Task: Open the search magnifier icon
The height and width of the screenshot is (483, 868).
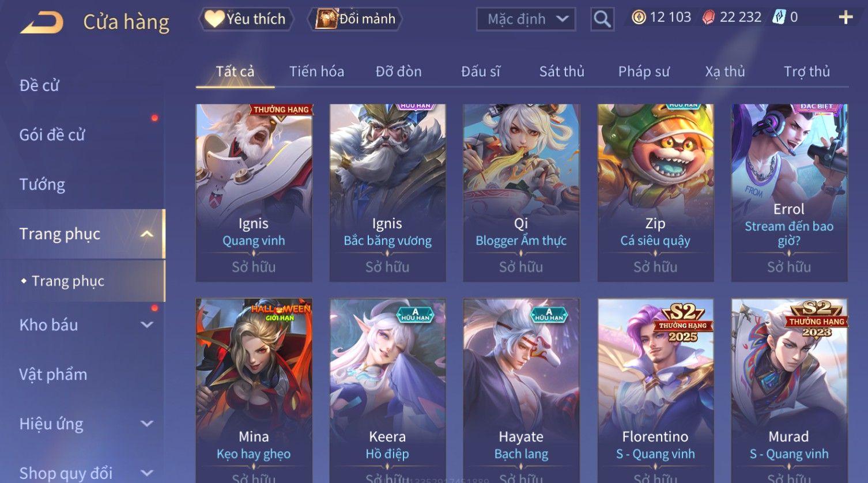Action: pos(602,20)
